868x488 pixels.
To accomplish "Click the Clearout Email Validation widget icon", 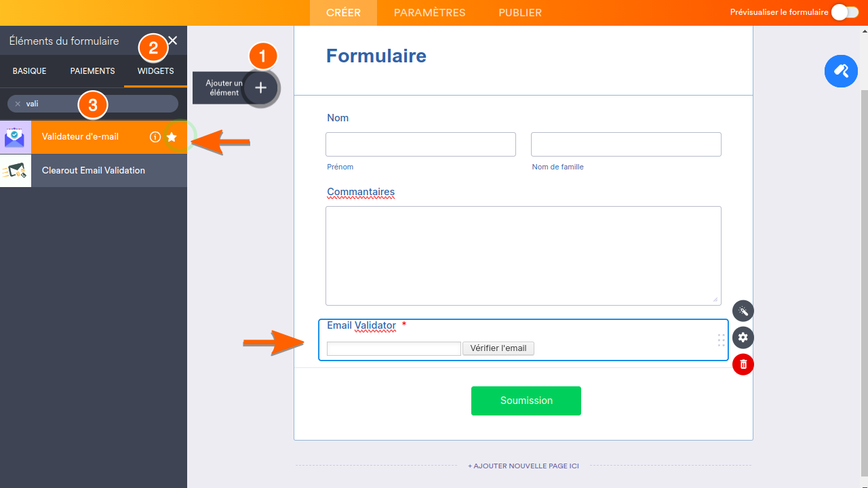I will [x=15, y=170].
